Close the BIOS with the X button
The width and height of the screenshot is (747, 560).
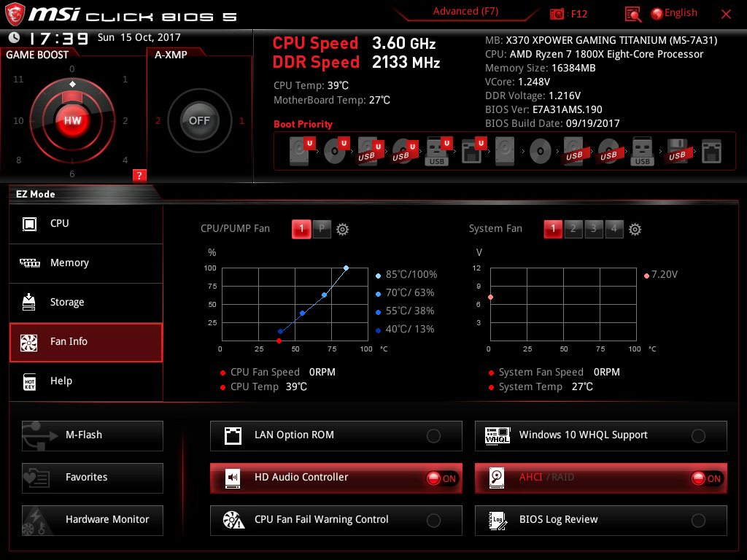click(726, 15)
